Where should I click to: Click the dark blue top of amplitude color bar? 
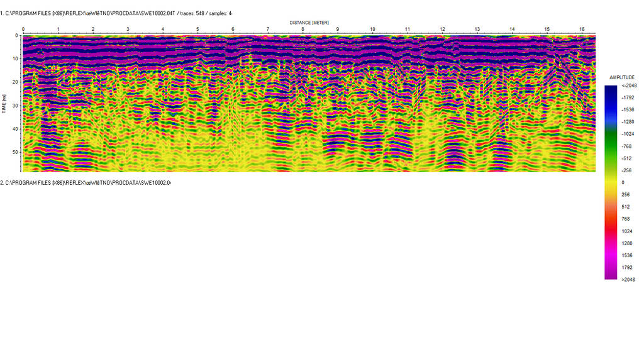click(x=611, y=89)
